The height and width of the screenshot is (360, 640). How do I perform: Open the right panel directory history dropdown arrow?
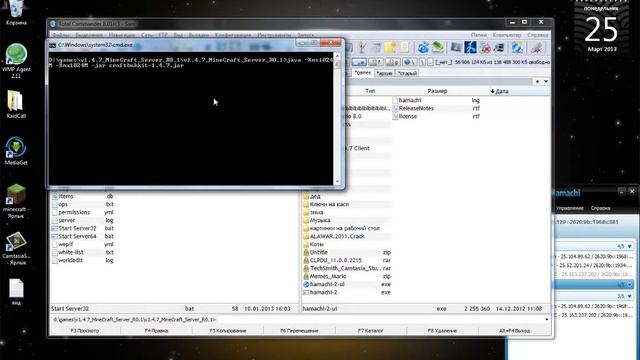pyautogui.click(x=546, y=82)
